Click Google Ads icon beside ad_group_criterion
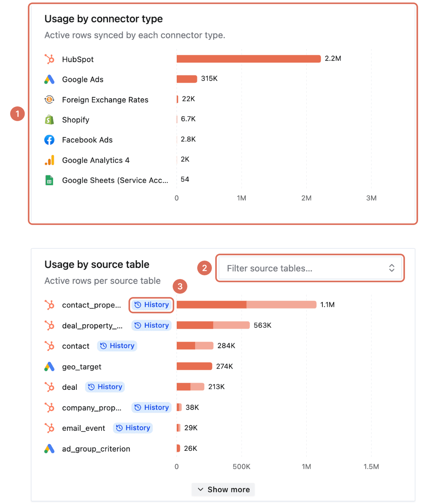This screenshot has width=423, height=504. (49, 449)
